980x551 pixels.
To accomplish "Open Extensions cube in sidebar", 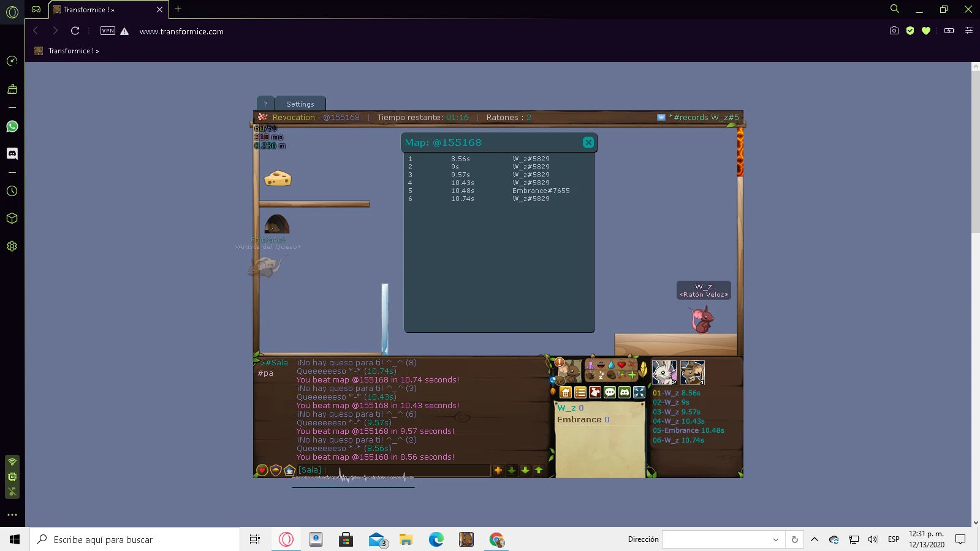I will point(12,218).
